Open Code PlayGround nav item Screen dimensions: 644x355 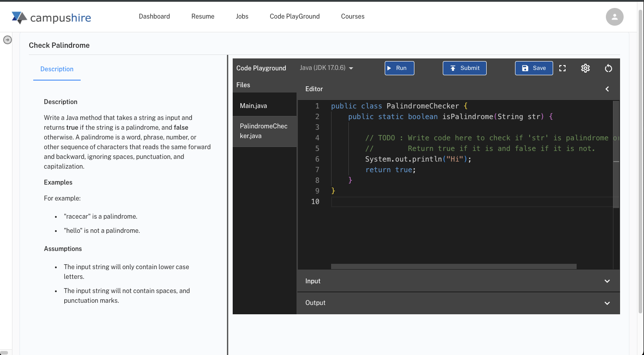294,16
